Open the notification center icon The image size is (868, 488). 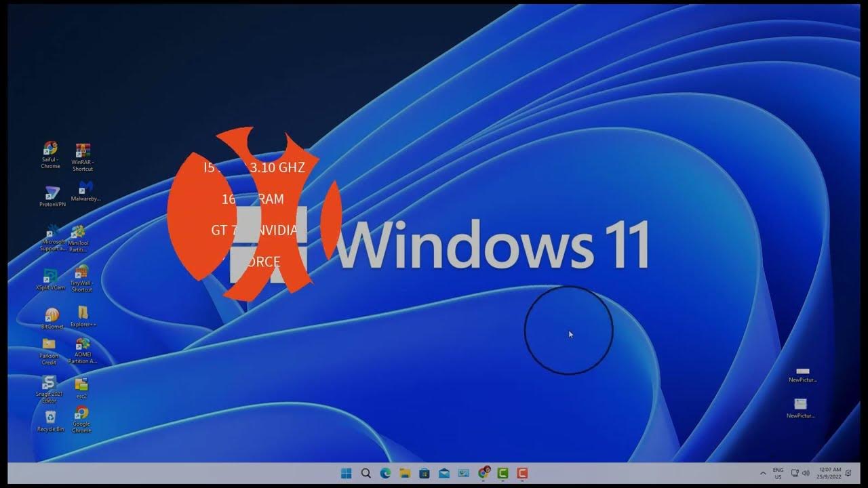coord(848,473)
